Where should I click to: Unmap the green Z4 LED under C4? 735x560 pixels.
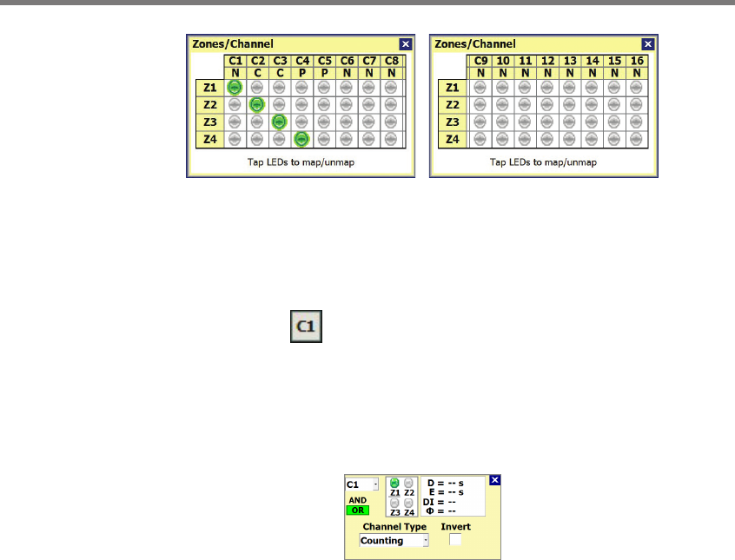tap(301, 139)
